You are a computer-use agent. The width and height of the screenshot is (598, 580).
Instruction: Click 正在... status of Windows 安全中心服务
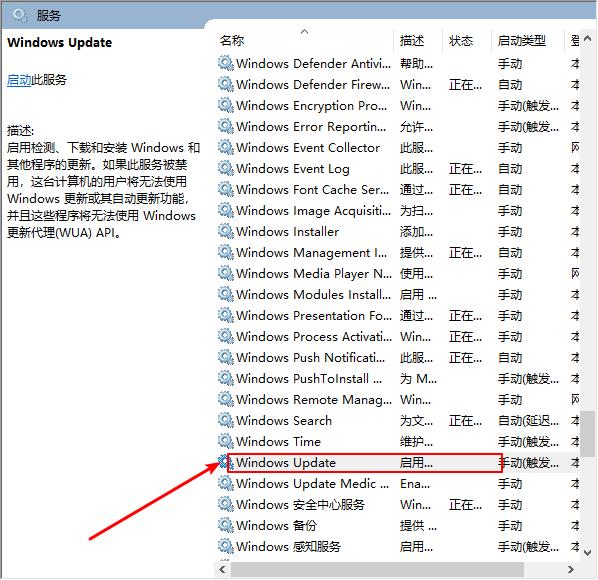(465, 504)
